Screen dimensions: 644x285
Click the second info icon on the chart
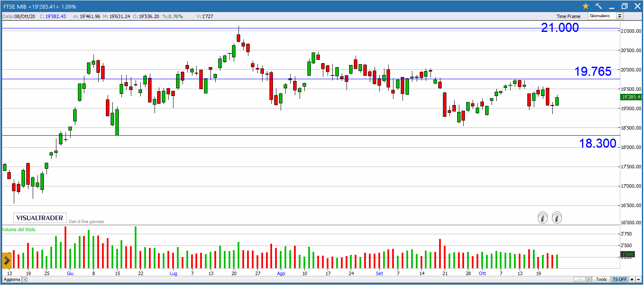[557, 218]
